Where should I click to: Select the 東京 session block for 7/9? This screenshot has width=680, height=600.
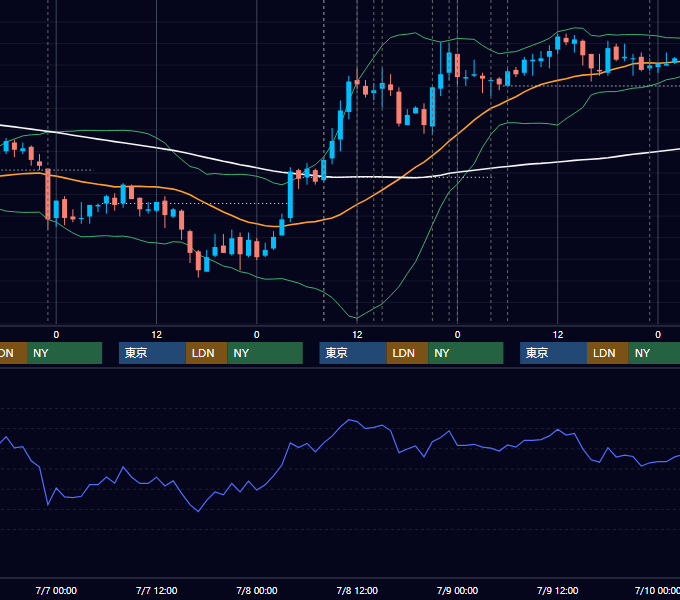(553, 353)
